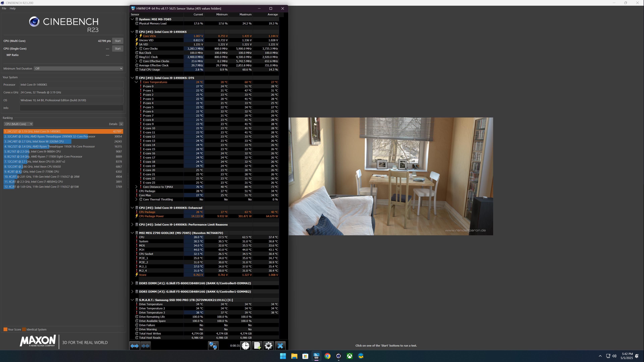Click the collapse columns arrows button in HWiNFO
This screenshot has height=362, width=644.
click(145, 346)
